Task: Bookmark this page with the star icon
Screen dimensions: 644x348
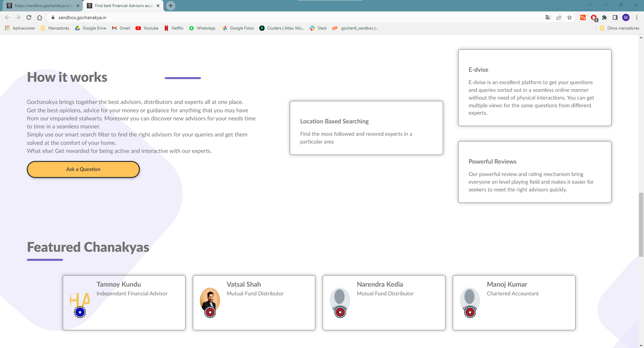Action: (x=570, y=17)
